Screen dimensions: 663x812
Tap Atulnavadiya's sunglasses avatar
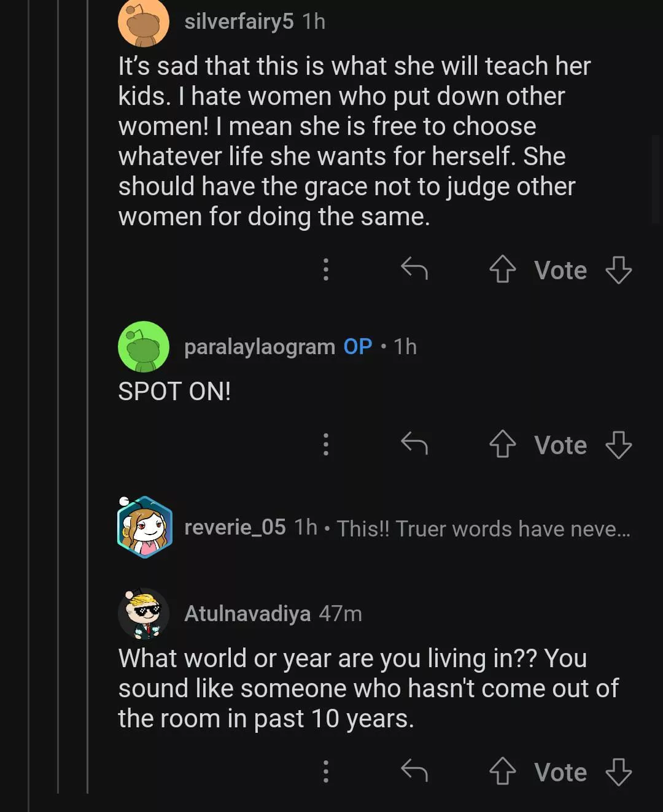coord(144,613)
